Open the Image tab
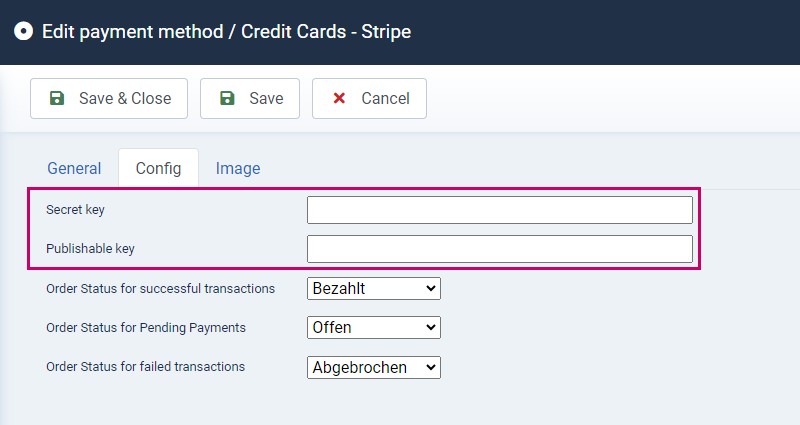The height and width of the screenshot is (425, 800). (238, 168)
